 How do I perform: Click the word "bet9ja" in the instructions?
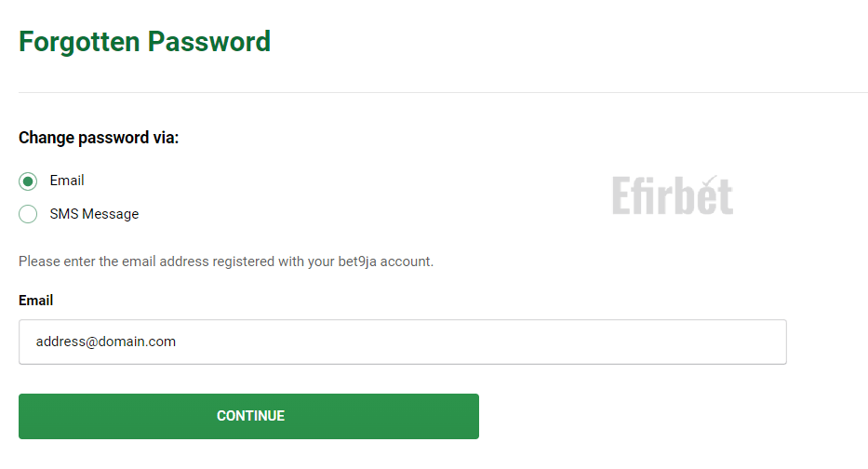point(357,261)
